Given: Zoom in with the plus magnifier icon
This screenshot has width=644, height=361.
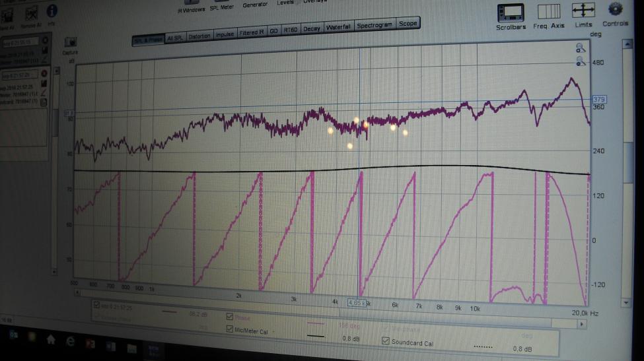Looking at the screenshot, I should click(x=581, y=48).
